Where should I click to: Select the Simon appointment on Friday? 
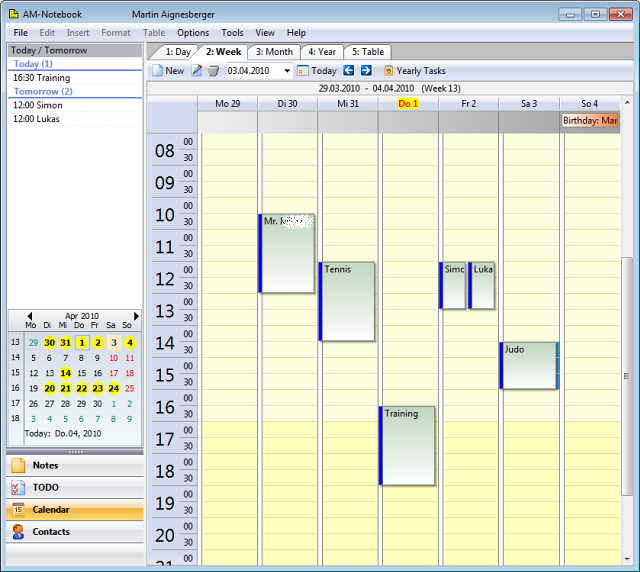pyautogui.click(x=452, y=285)
